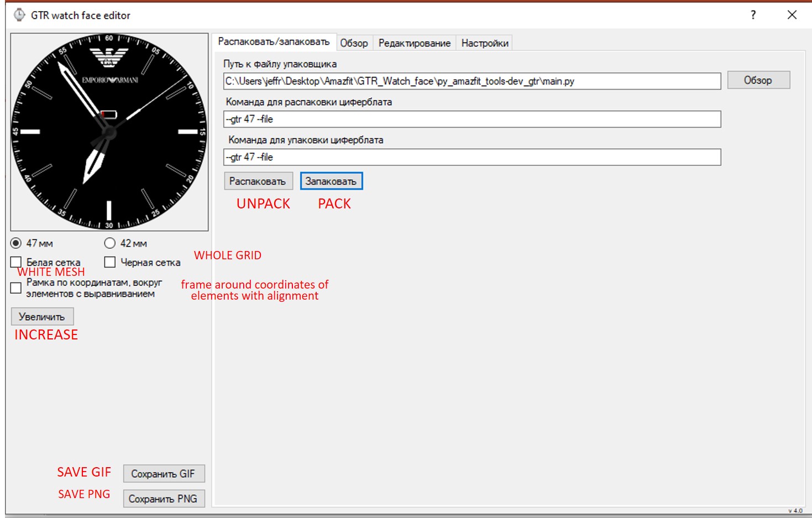Click Сохранить GIF button
This screenshot has height=518, width=812.
tap(164, 474)
